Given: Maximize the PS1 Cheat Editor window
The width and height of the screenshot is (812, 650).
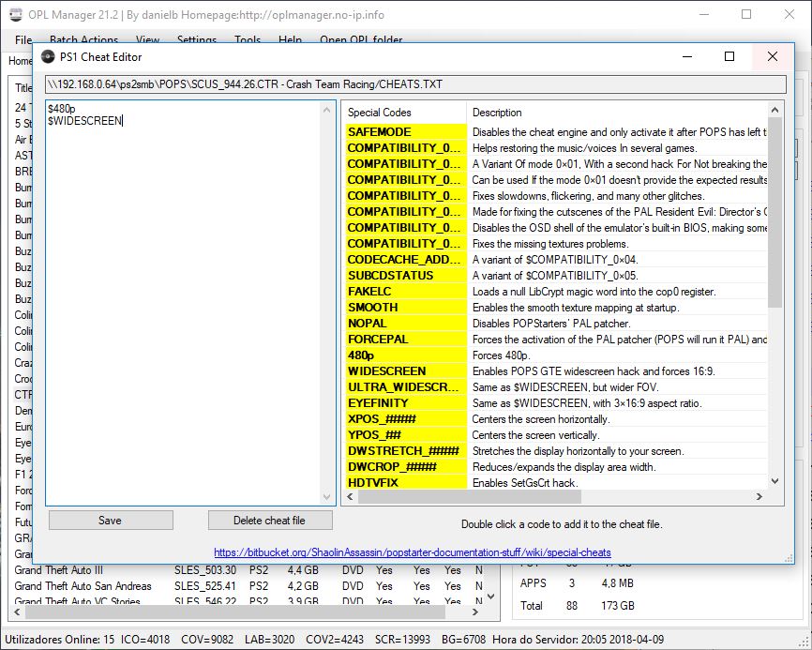Looking at the screenshot, I should pos(729,56).
